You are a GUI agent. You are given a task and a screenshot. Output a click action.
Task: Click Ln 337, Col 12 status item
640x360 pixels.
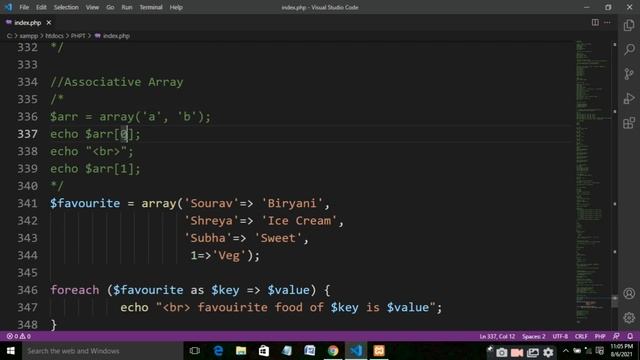[497, 336]
